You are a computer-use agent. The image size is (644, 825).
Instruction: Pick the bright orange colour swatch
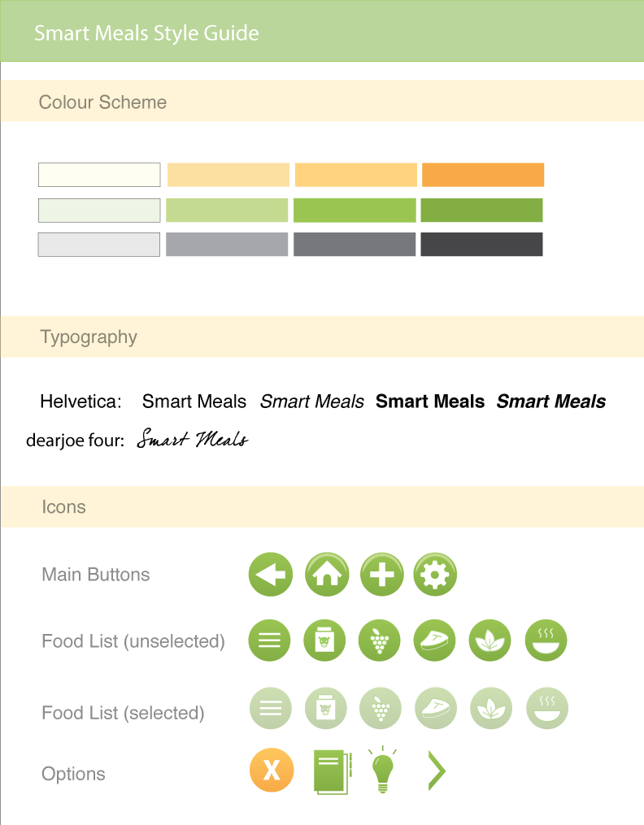(x=483, y=175)
